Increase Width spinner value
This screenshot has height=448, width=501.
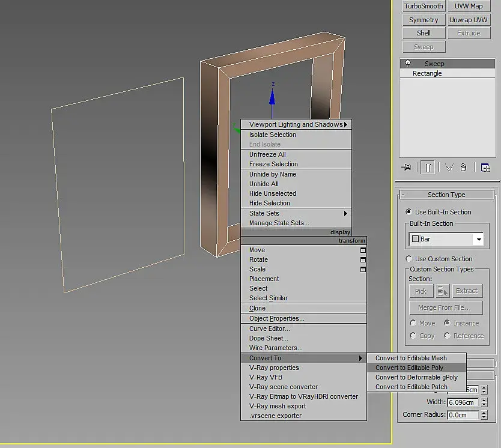484,400
